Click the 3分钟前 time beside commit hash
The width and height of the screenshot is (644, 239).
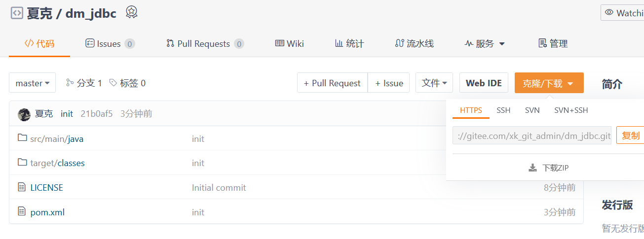(x=136, y=114)
